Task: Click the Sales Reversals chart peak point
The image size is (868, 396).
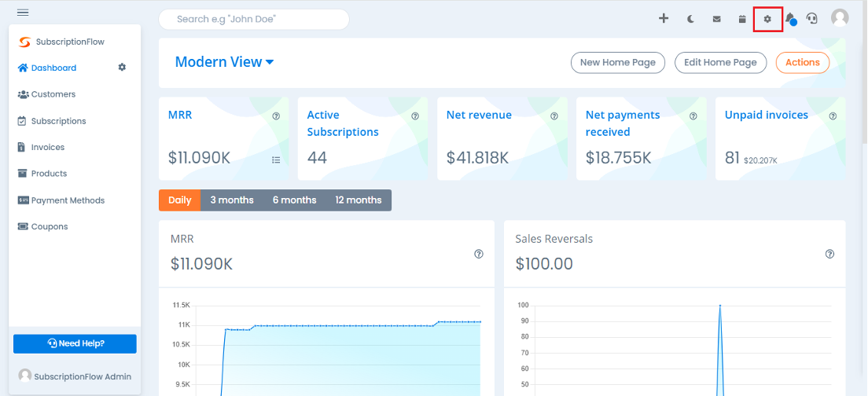Action: (719, 306)
